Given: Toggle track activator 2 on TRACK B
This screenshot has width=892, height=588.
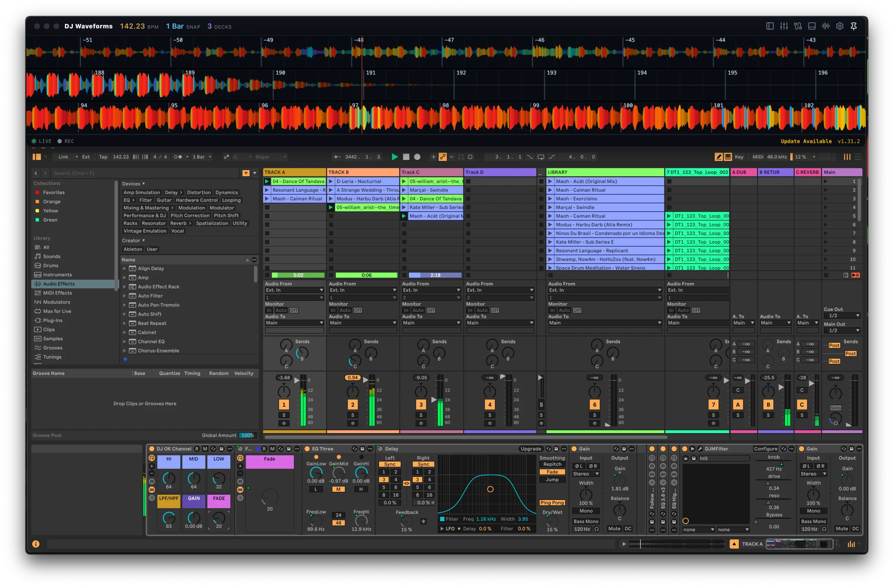Looking at the screenshot, I should (x=352, y=405).
